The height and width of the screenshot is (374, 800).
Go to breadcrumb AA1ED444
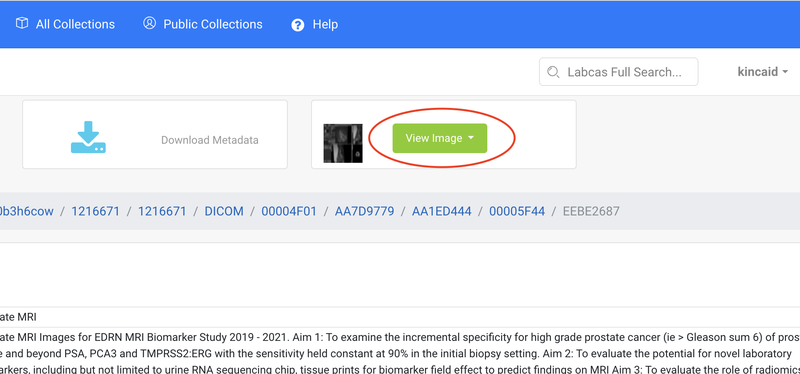442,211
